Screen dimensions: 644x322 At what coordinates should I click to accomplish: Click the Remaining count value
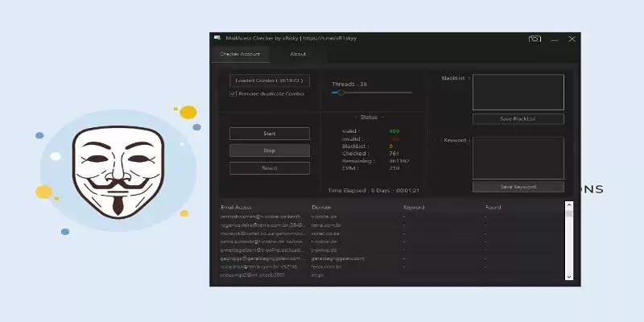tap(398, 161)
